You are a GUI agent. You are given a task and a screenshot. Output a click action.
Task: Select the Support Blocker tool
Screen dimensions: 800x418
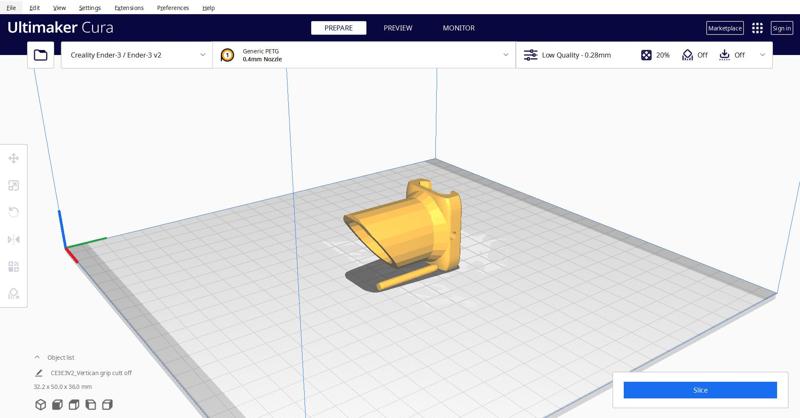pyautogui.click(x=14, y=293)
